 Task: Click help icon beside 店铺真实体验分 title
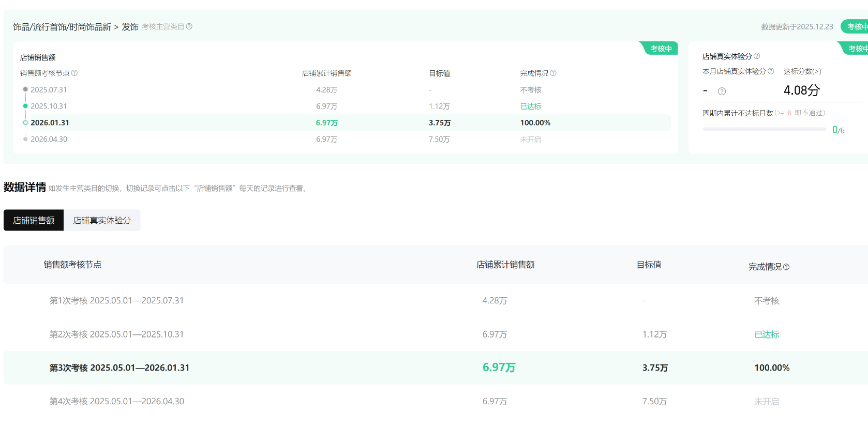pyautogui.click(x=757, y=56)
